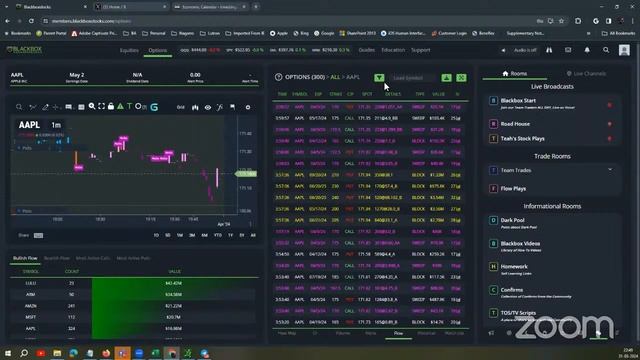Screen dimensions: 640x360
Task: Open the Windows Start button
Action: 8,353
